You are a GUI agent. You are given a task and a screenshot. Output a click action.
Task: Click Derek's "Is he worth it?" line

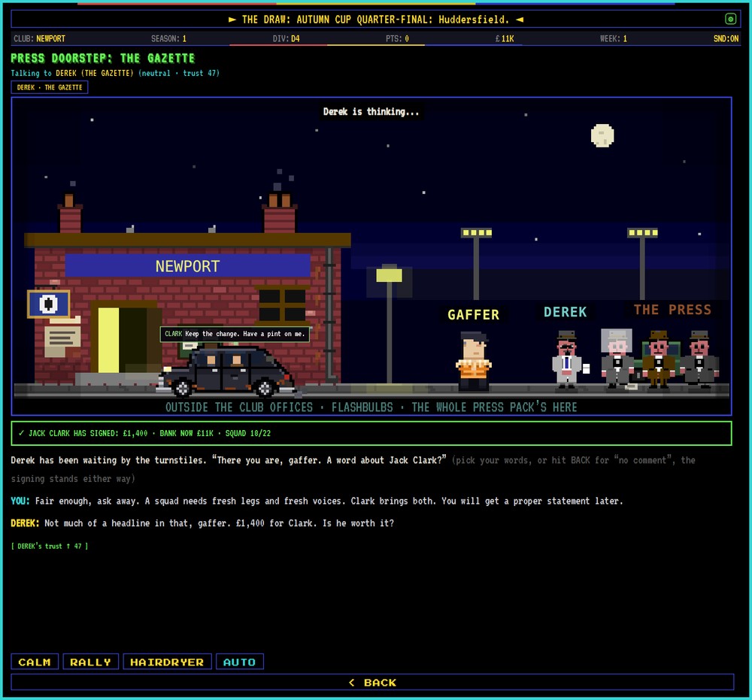[x=202, y=523]
